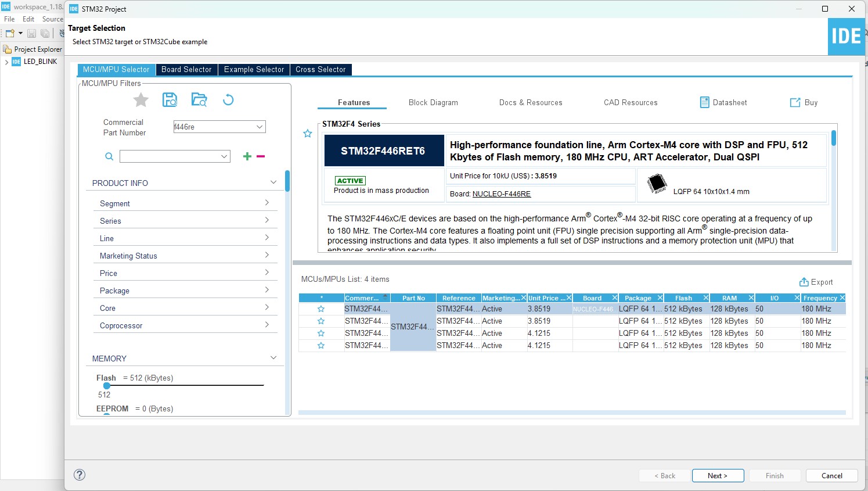868x491 pixels.
Task: Remove the Board column via its X
Action: [615, 298]
